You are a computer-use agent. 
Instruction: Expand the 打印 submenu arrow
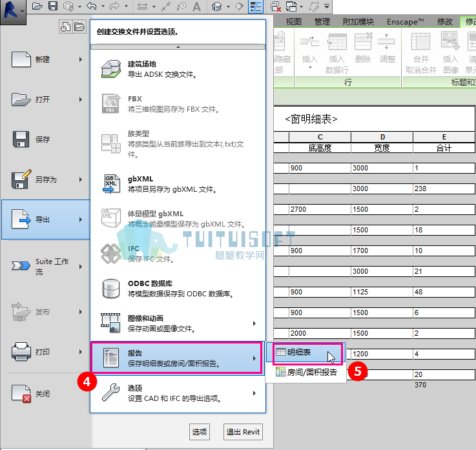[x=81, y=352]
